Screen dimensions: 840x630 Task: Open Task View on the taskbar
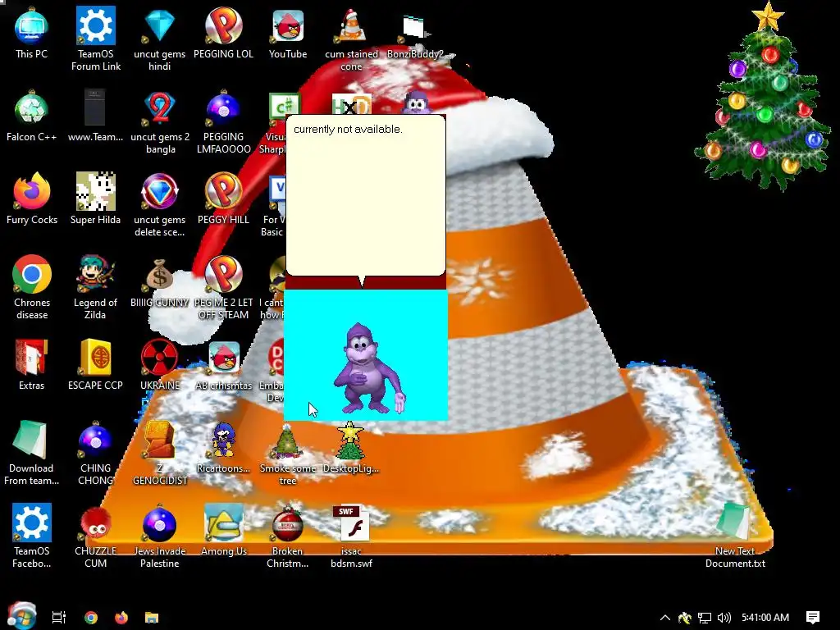59,618
